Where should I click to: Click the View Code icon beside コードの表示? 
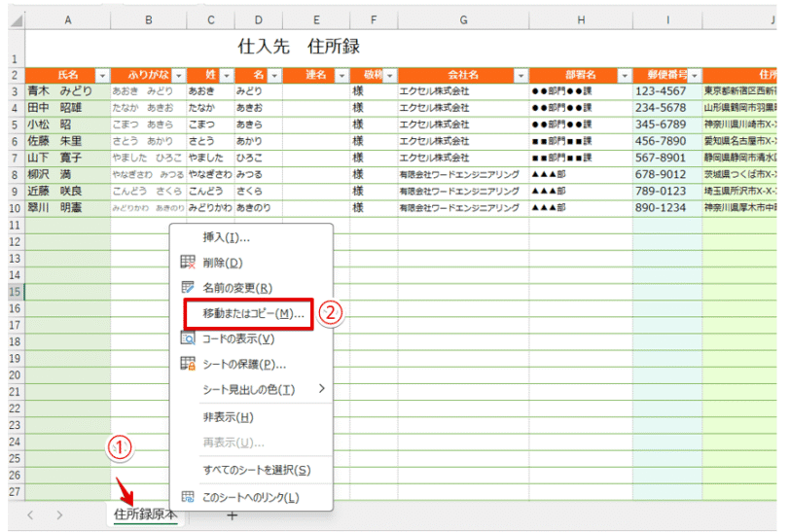188,338
